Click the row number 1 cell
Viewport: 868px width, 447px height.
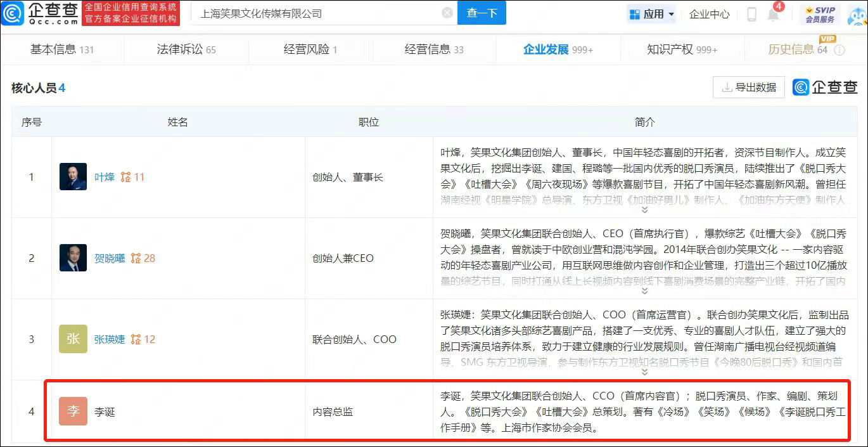coord(32,178)
